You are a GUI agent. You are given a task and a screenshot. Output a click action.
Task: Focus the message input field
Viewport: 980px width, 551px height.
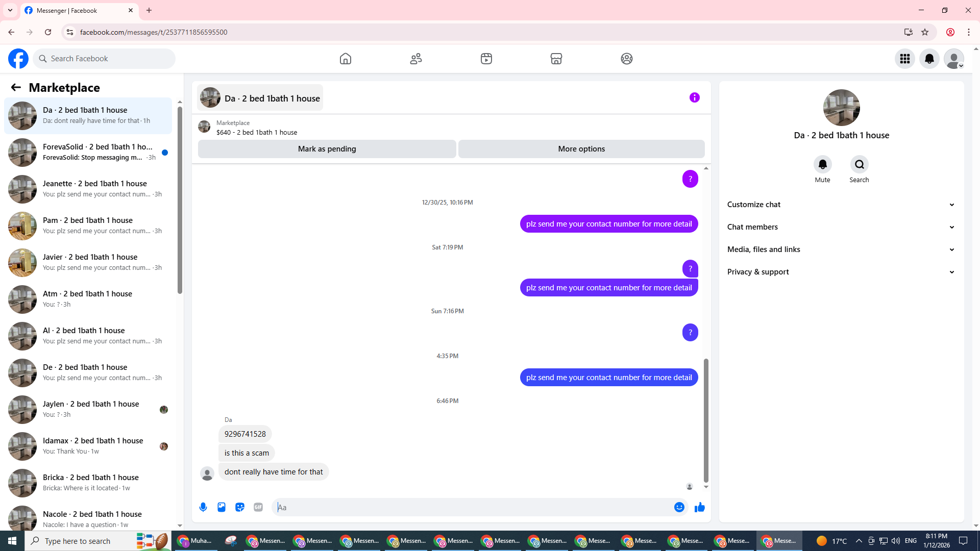[472, 507]
